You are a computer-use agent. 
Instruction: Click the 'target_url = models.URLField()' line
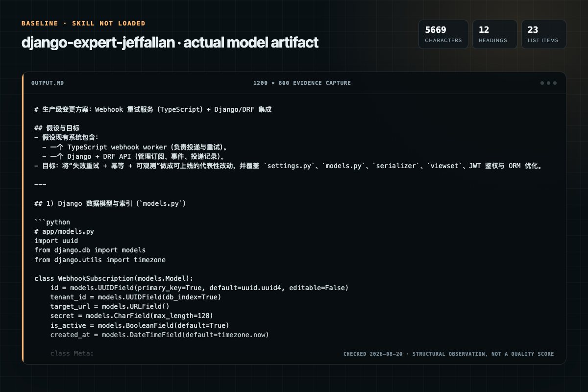(x=110, y=307)
